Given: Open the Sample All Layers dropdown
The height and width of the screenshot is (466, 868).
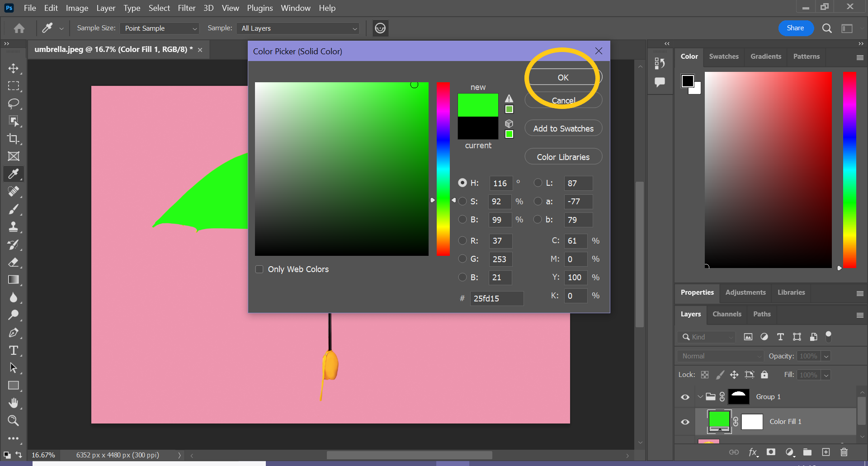Looking at the screenshot, I should coord(298,28).
